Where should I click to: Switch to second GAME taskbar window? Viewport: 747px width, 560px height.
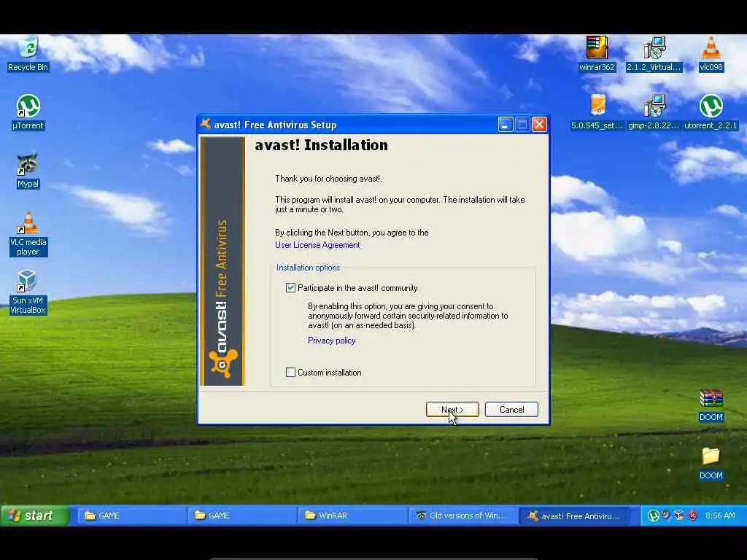(x=241, y=516)
